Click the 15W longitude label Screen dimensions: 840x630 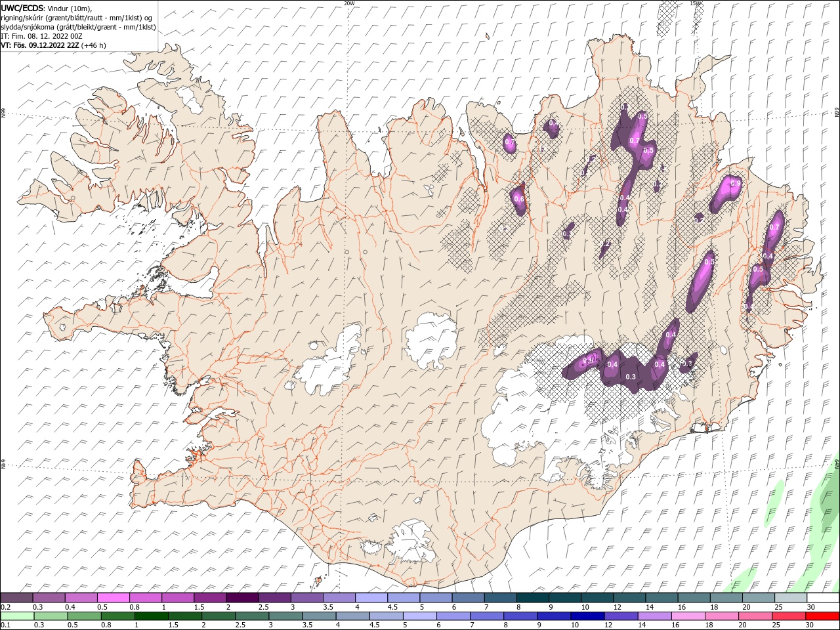695,3
